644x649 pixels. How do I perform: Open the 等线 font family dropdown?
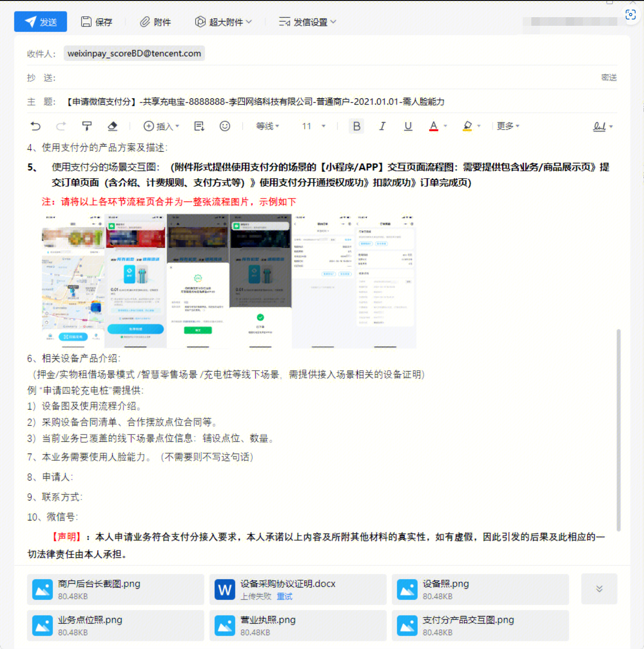click(267, 126)
